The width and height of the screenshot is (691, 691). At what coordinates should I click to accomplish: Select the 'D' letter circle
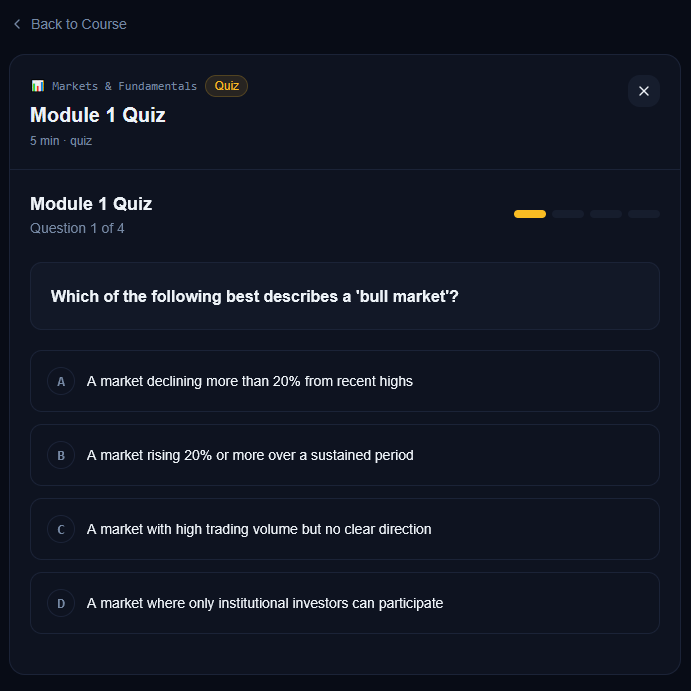61,603
